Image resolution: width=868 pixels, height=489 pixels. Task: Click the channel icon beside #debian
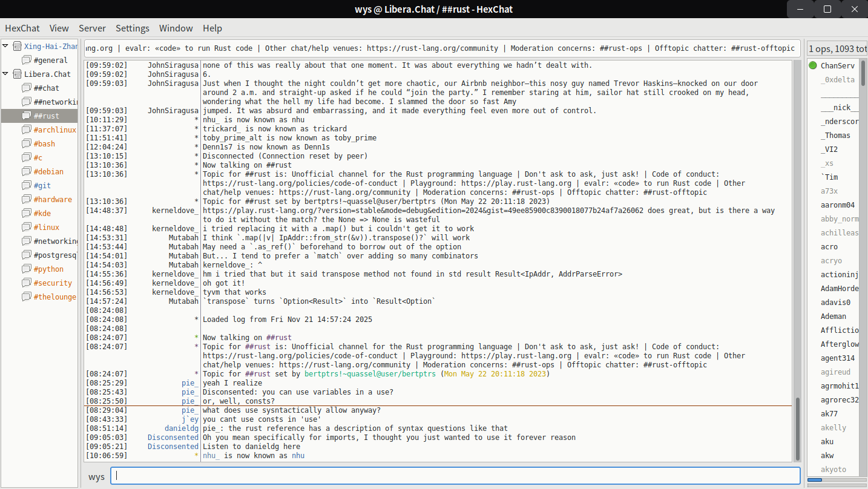pos(27,171)
